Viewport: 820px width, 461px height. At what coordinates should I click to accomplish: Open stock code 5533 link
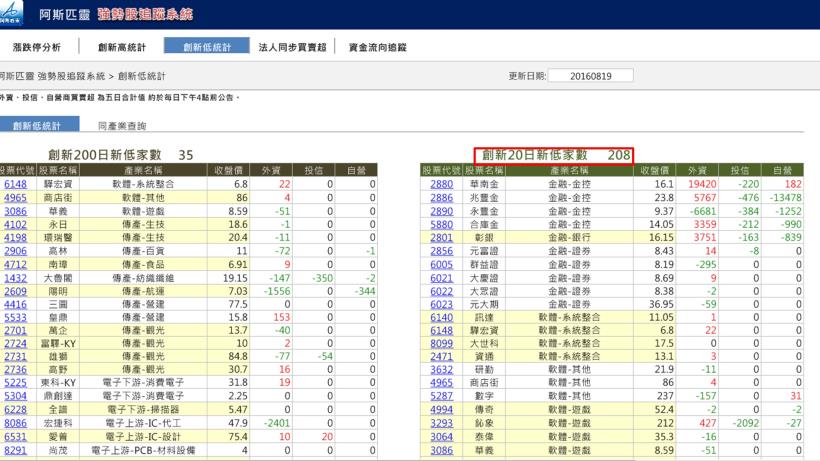[15, 317]
